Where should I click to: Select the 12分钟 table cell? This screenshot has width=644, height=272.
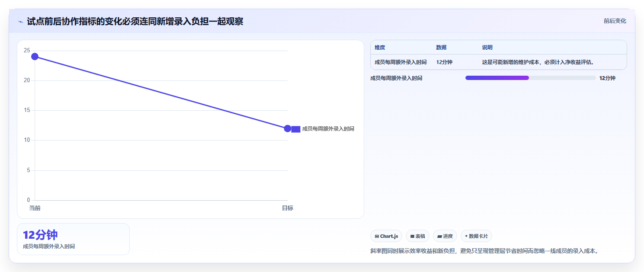coord(444,62)
